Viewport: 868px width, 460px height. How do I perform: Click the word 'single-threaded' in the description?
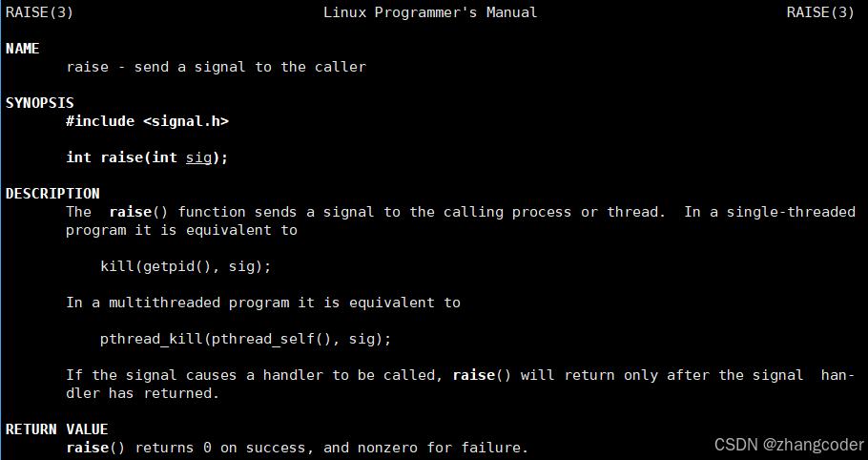click(x=791, y=212)
